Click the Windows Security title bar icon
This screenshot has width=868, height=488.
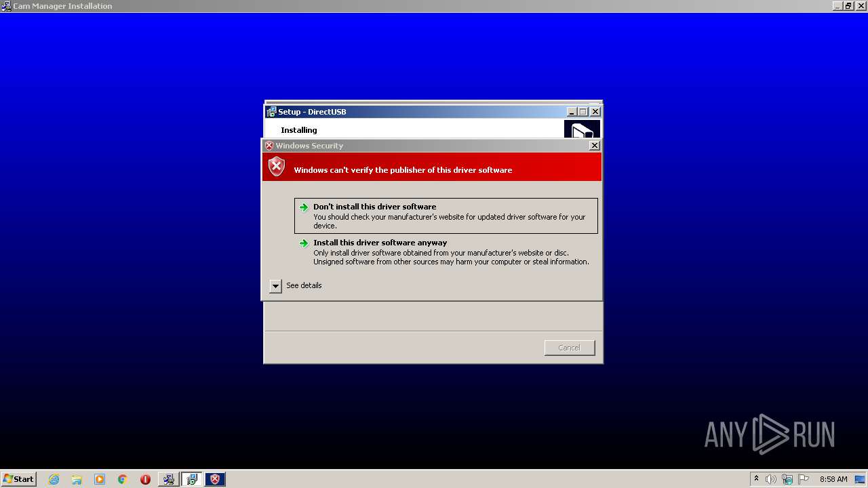click(x=269, y=146)
